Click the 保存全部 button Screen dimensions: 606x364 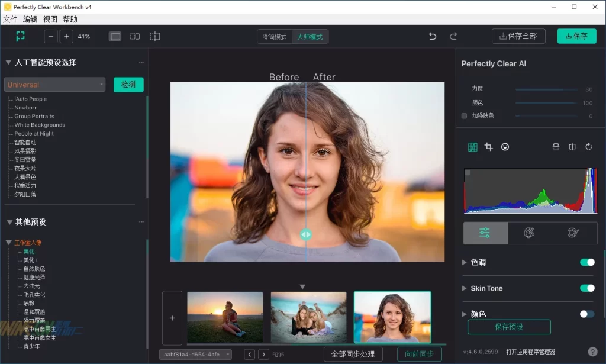518,36
